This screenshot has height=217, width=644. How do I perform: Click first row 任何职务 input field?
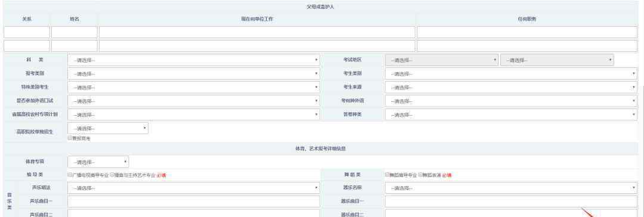pos(527,32)
